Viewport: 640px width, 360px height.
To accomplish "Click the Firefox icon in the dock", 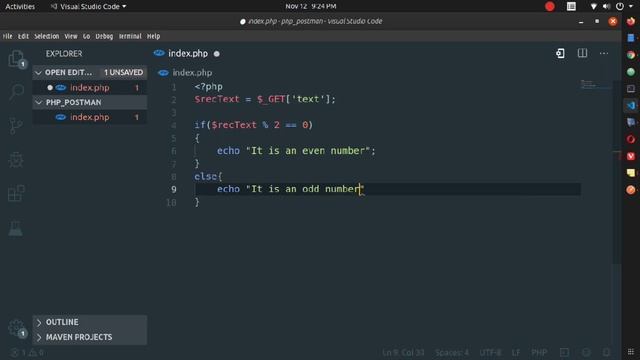I will (x=631, y=21).
